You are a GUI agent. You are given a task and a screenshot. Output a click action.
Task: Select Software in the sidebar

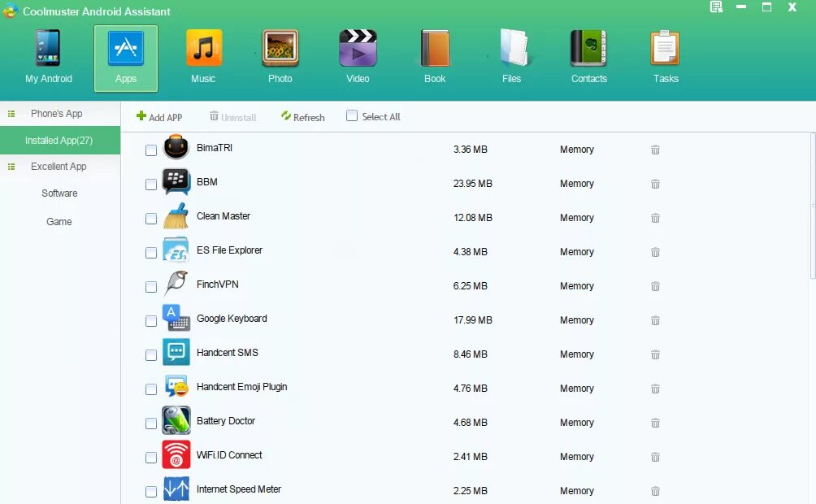(59, 193)
